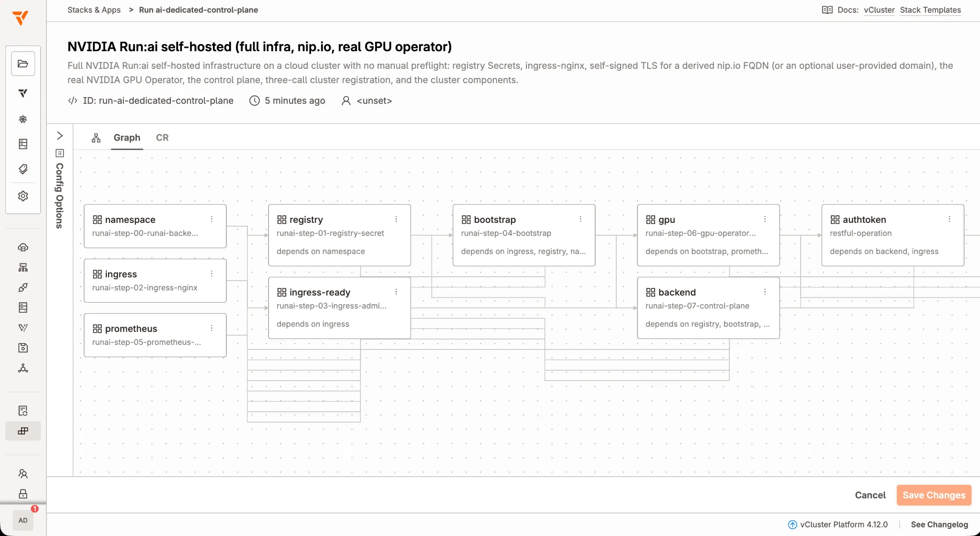This screenshot has height=536, width=980.
Task: Click the padlock icon in sidebar
Action: pyautogui.click(x=23, y=494)
